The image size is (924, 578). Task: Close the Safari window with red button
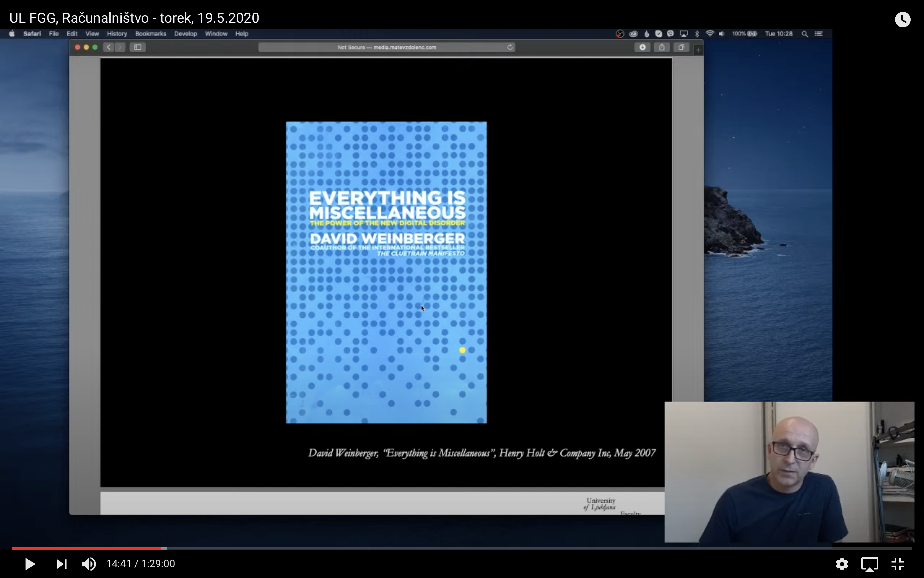78,47
